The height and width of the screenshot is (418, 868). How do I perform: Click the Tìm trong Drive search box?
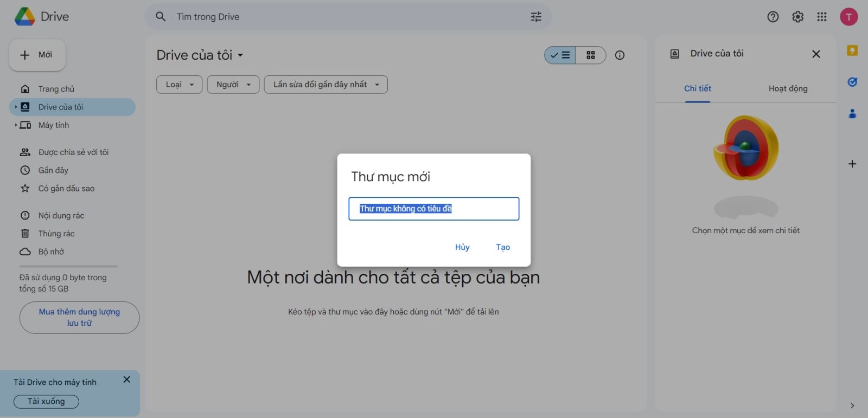point(348,17)
